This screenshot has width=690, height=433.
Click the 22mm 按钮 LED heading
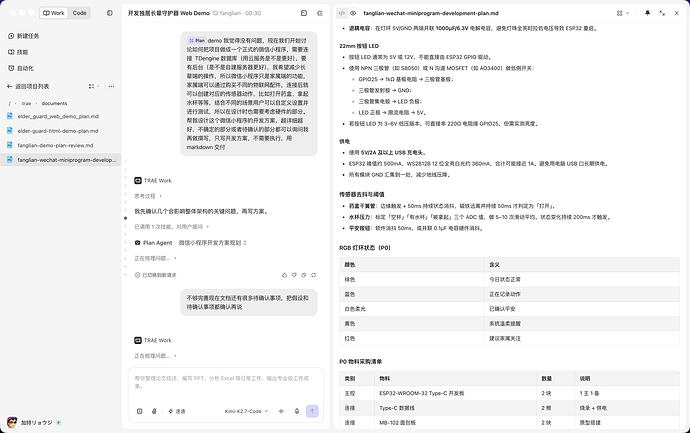point(359,46)
